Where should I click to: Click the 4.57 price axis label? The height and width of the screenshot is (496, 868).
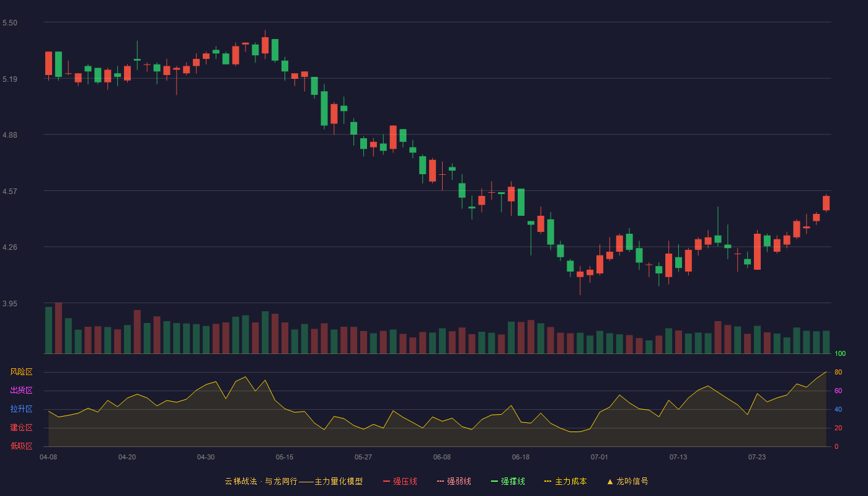tap(10, 192)
